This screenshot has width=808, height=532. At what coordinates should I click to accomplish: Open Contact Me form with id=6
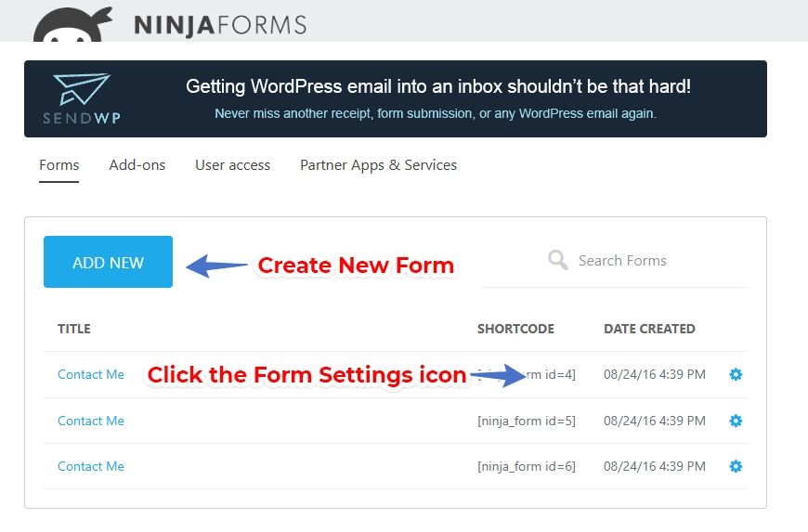pos(90,466)
